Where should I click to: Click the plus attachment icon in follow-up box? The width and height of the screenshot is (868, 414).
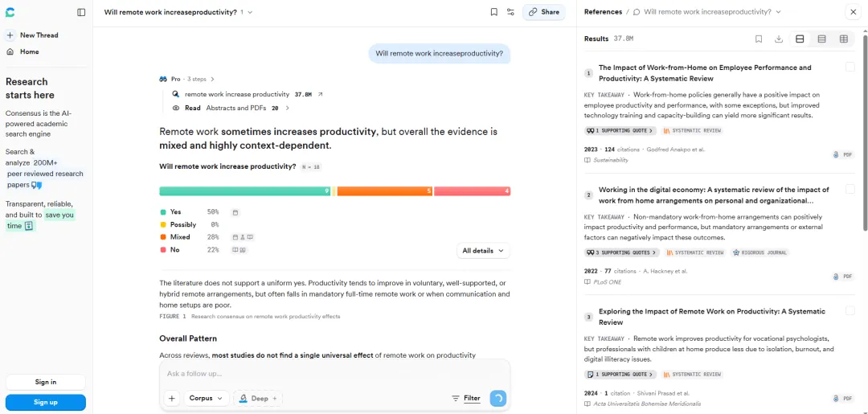pyautogui.click(x=172, y=398)
